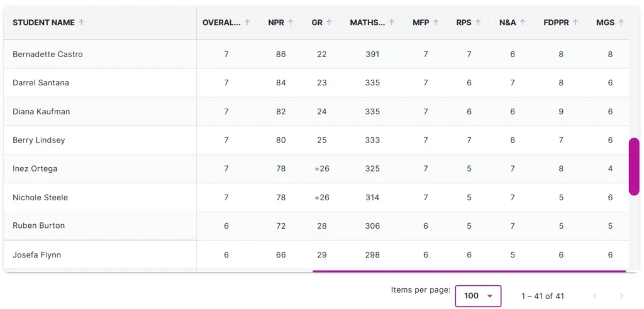
Task: Click the previous page chevron
Action: [595, 296]
